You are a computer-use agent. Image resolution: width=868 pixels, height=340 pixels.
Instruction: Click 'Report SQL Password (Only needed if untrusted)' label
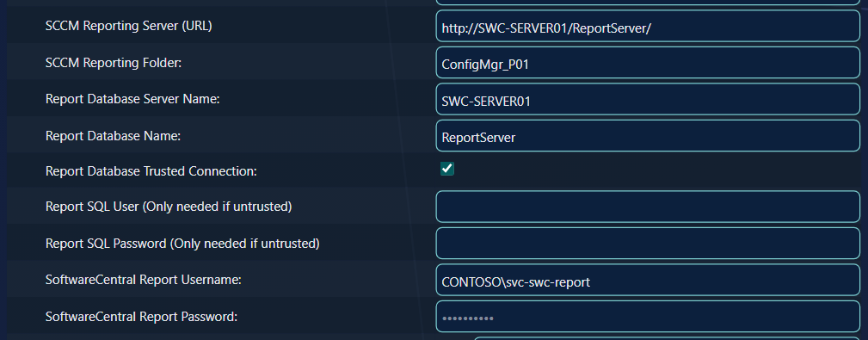coord(182,243)
